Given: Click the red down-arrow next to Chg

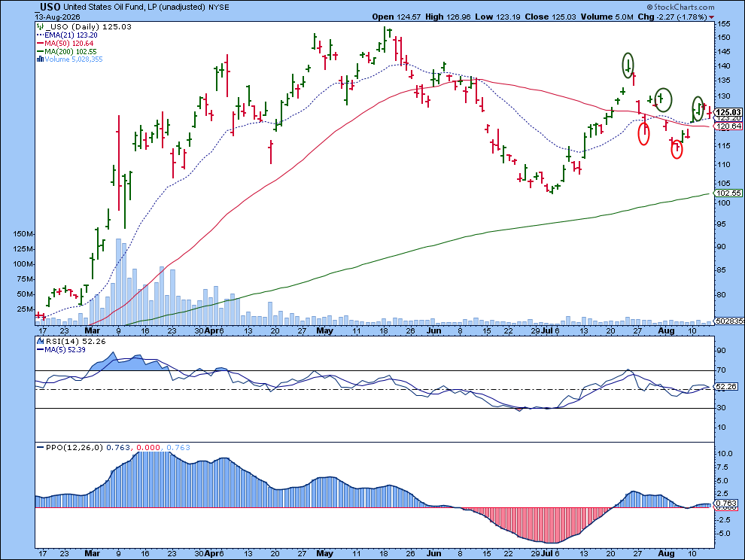Looking at the screenshot, I should pos(711,17).
